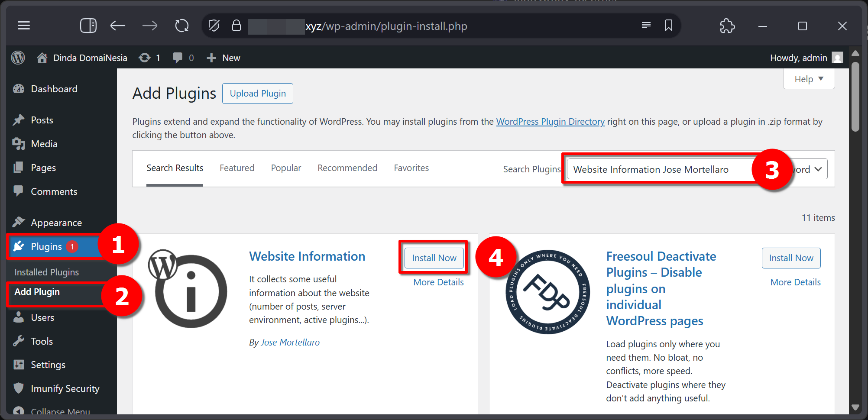Image resolution: width=868 pixels, height=420 pixels.
Task: Reload the page with the refresh icon
Action: (x=182, y=26)
